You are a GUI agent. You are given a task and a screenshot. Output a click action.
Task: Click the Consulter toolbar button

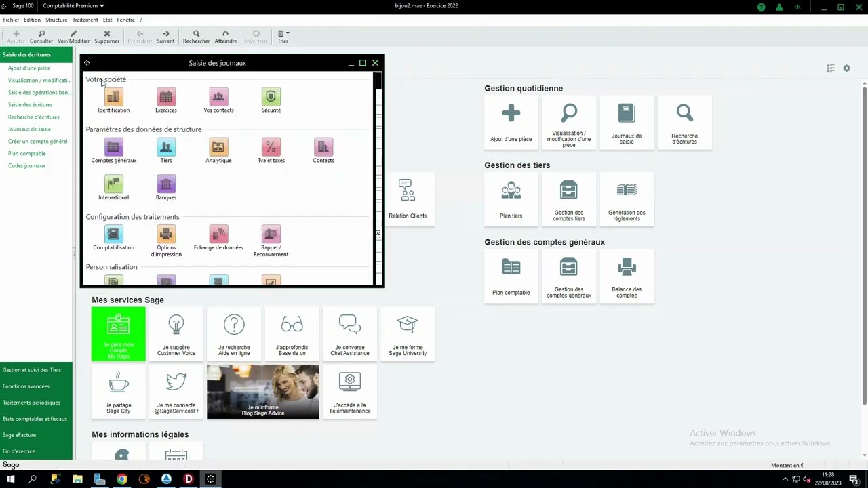tap(41, 37)
